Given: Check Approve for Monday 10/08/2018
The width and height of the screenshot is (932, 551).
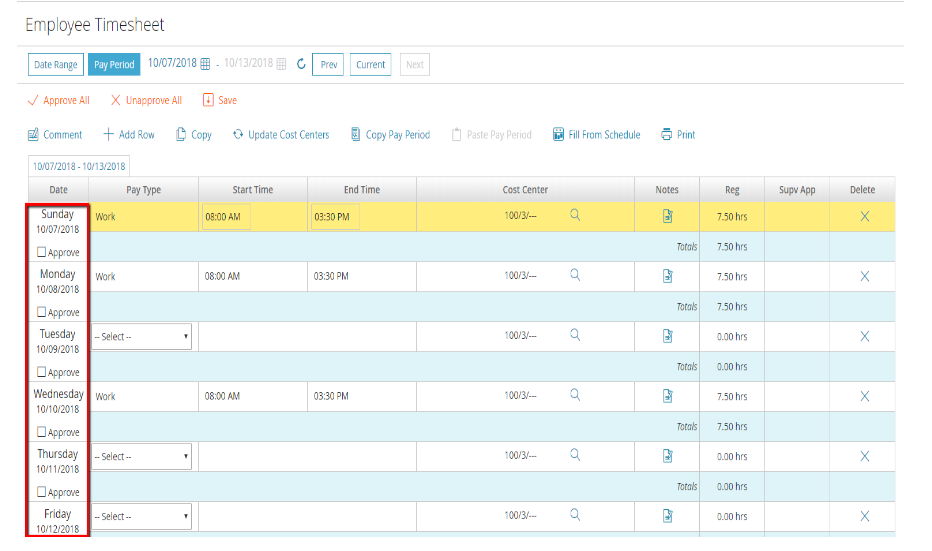Looking at the screenshot, I should 42,312.
